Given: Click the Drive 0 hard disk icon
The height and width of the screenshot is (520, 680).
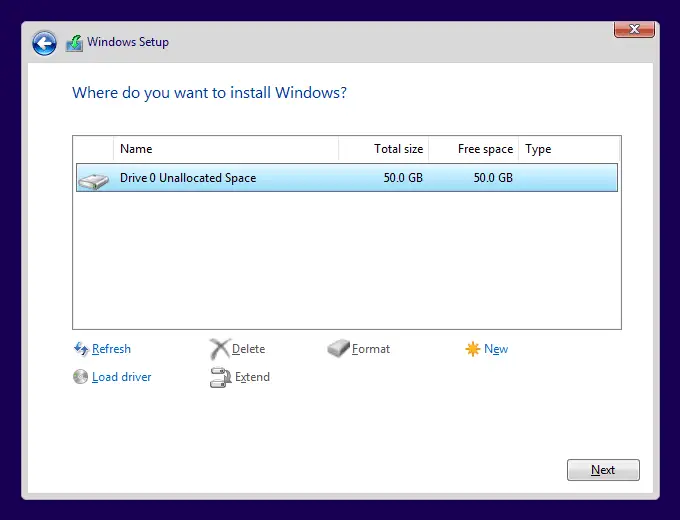Looking at the screenshot, I should (x=94, y=181).
